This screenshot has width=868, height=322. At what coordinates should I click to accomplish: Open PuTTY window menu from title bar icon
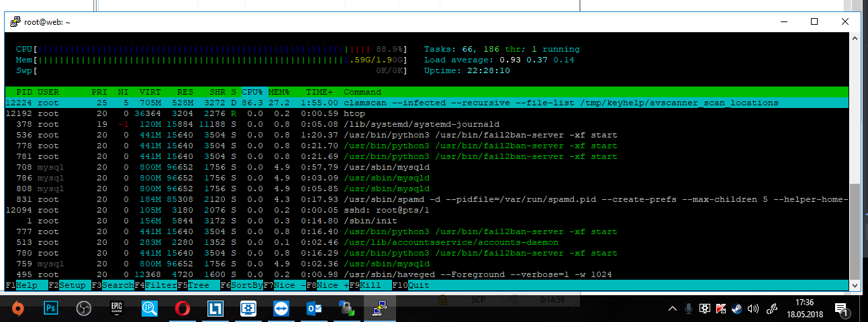coord(14,21)
